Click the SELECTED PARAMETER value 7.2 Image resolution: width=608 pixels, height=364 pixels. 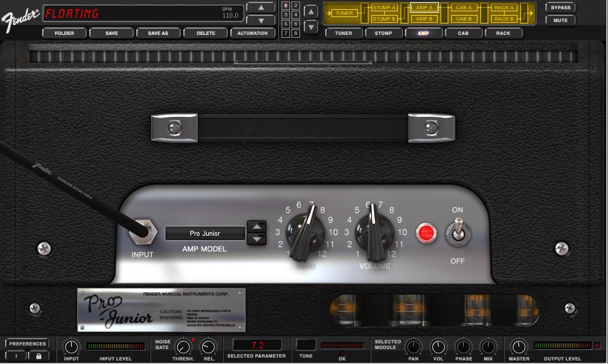pyautogui.click(x=257, y=345)
